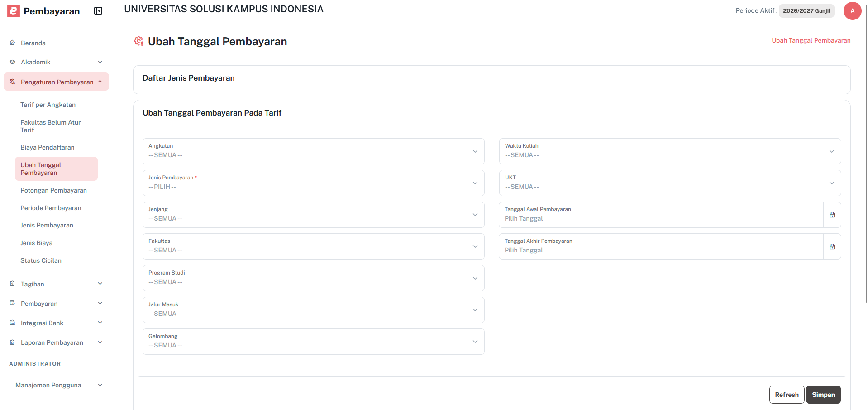Image resolution: width=868 pixels, height=410 pixels.
Task: Open Jenis Pembayaran sidebar item
Action: (47, 225)
